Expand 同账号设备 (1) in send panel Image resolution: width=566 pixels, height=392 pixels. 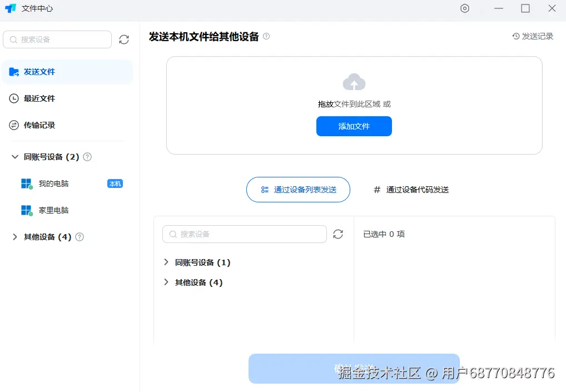click(x=166, y=262)
